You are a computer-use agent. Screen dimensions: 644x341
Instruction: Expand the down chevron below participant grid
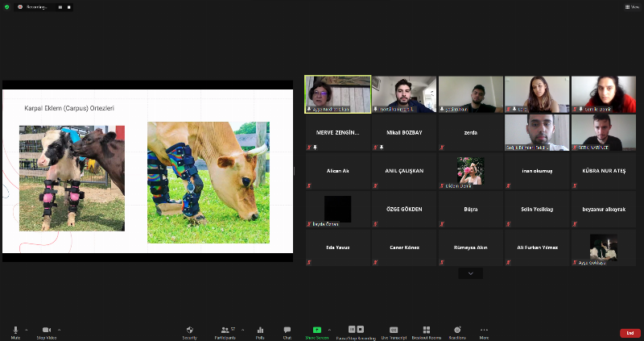[470, 273]
